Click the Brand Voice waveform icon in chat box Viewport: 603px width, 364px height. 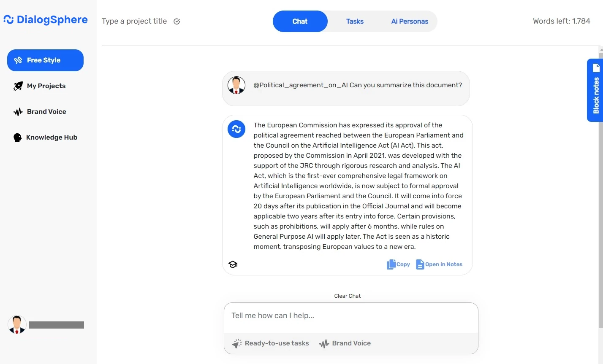tap(324, 344)
